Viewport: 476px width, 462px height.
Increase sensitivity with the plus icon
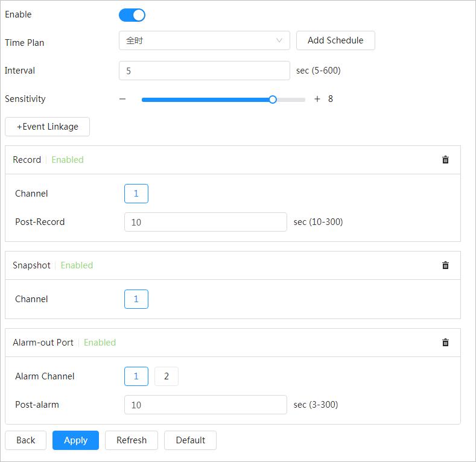tap(317, 99)
